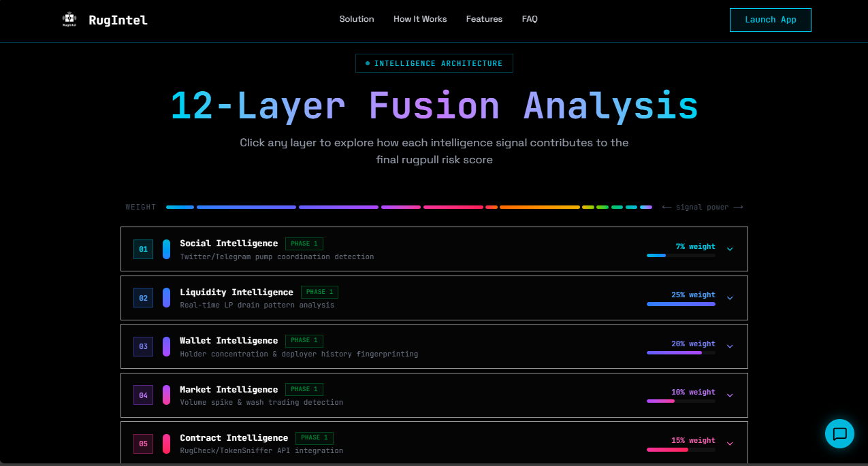Screen dimensions: 868x466
Task: Click the 05 number badge
Action: tap(143, 444)
